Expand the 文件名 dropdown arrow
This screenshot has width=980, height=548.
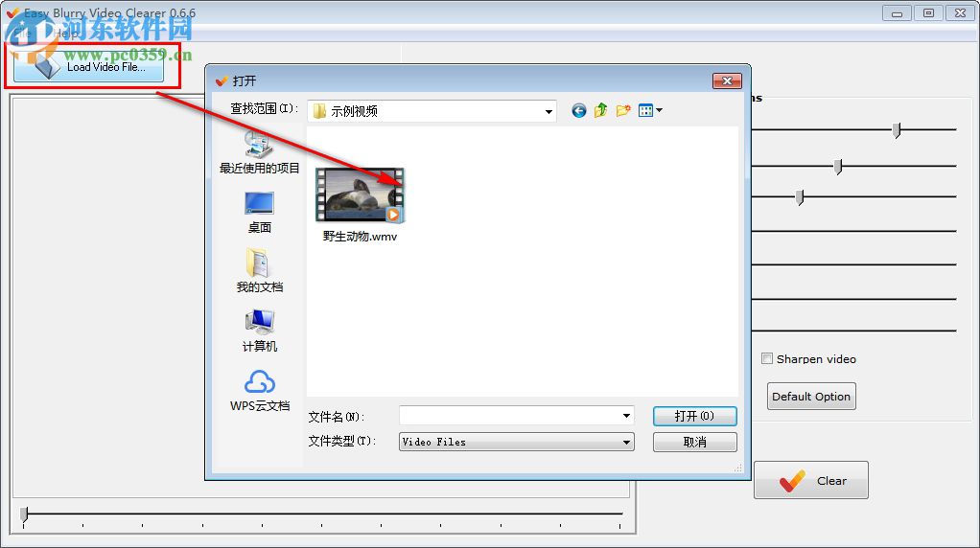(x=626, y=416)
